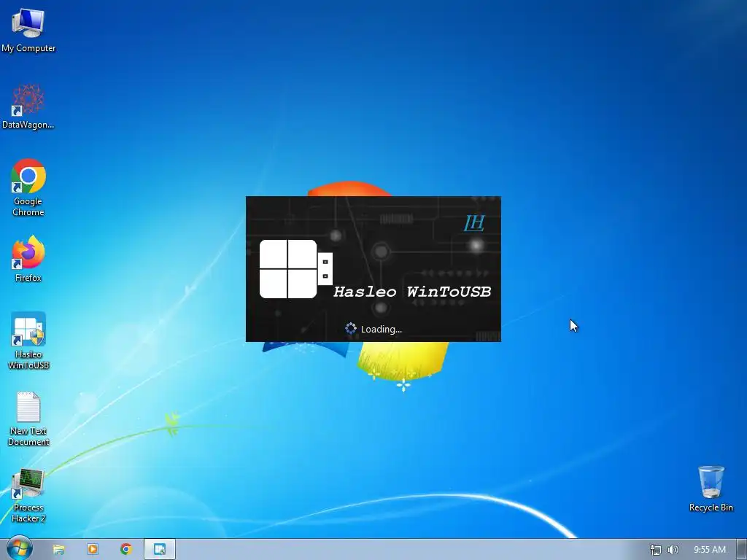Screen dimensions: 747x560
Task: Open Windows Explorer from the taskbar
Action: [58, 550]
